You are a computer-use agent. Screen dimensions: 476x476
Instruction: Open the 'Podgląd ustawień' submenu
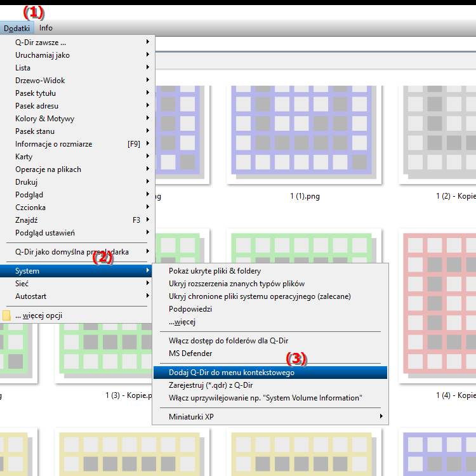(x=77, y=233)
